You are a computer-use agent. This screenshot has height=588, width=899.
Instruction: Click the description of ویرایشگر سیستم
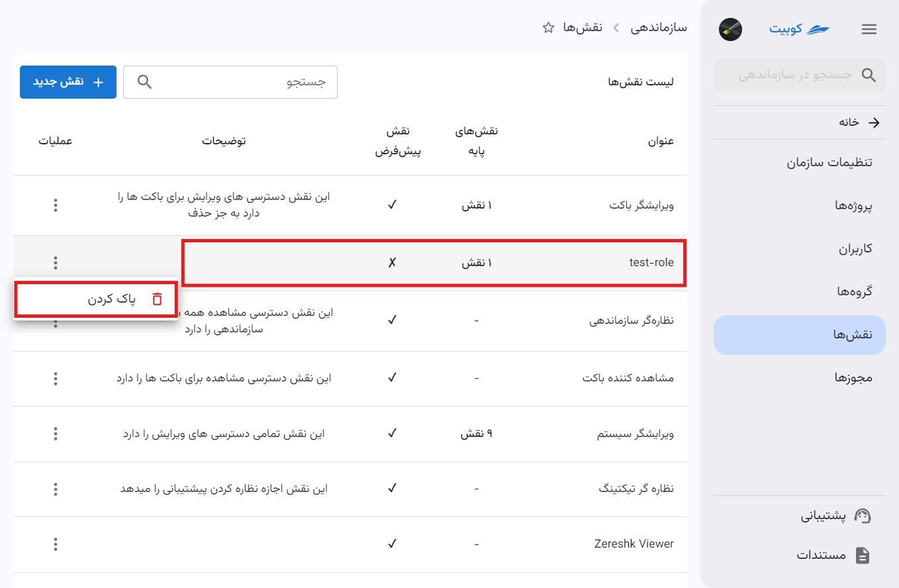coord(224,434)
